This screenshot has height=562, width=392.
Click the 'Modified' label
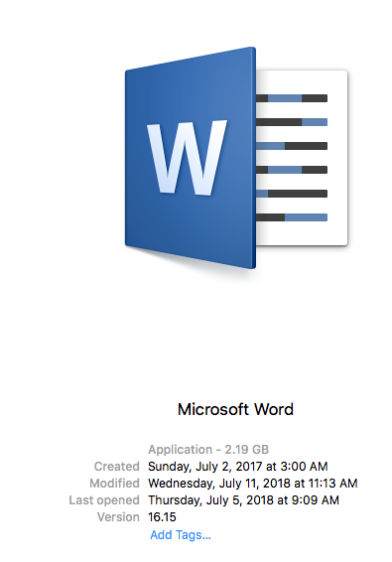pyautogui.click(x=114, y=484)
